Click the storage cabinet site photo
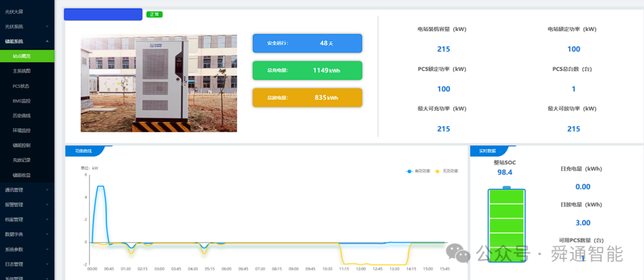The height and width of the screenshot is (280, 644). click(x=159, y=83)
